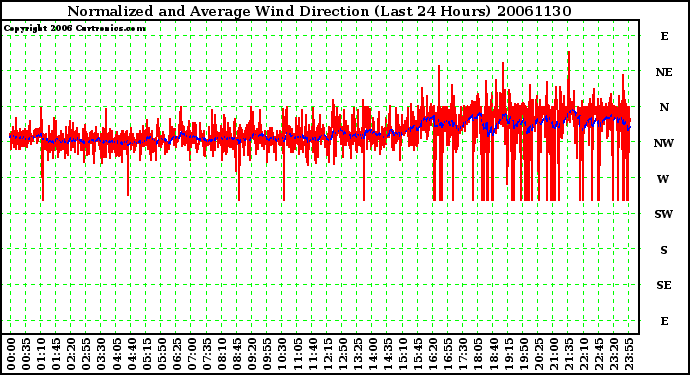Click the 21:00 time axis label
The image size is (690, 375).
pos(554,354)
